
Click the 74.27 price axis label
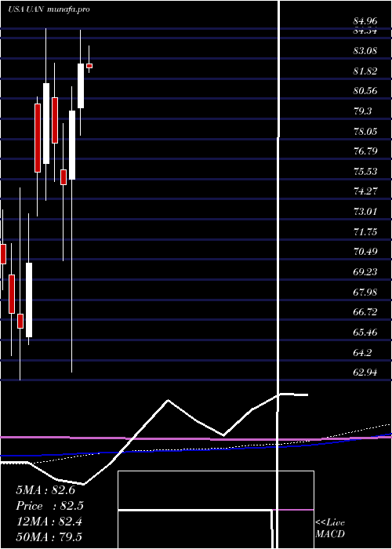(365, 191)
